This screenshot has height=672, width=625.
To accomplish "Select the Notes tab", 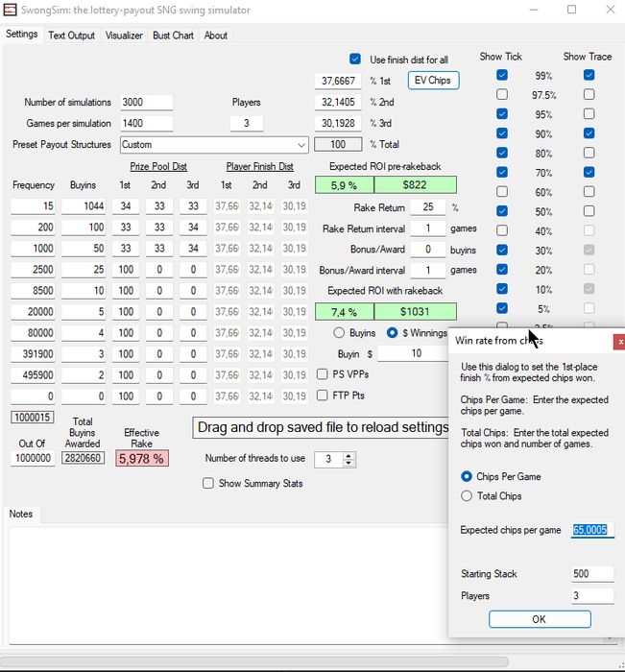I will click(x=21, y=514).
